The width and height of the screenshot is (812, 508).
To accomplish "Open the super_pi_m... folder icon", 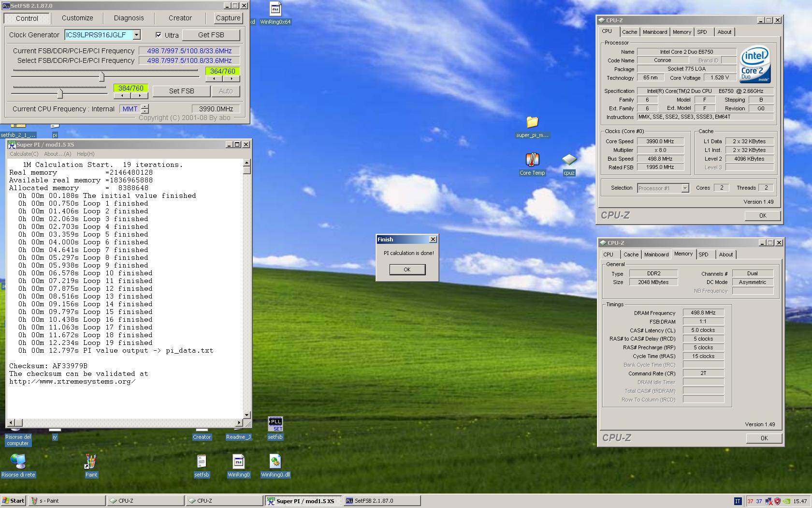I will click(532, 127).
